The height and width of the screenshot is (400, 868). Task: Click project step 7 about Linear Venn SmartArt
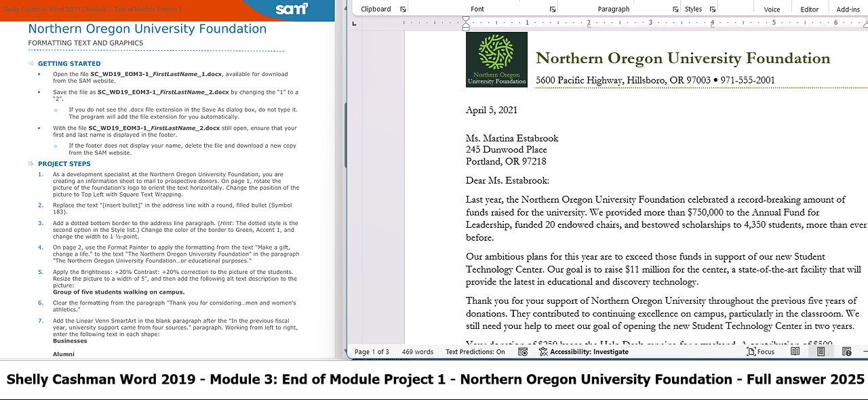coord(176,327)
